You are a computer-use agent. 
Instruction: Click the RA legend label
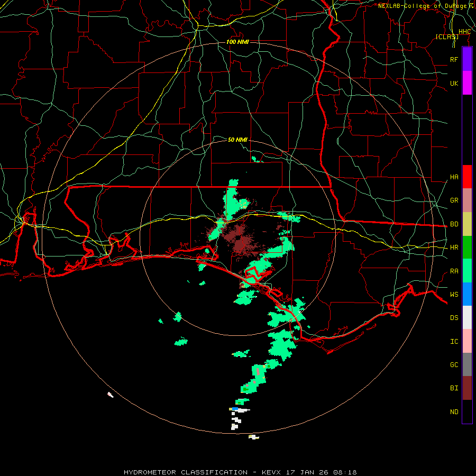[x=454, y=271]
